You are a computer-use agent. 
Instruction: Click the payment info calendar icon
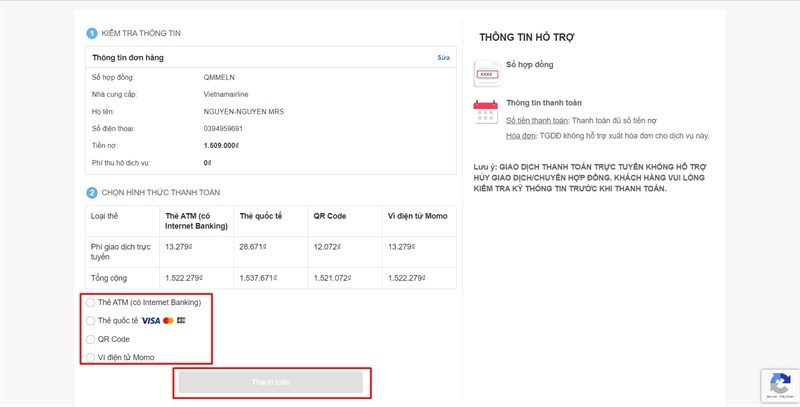click(x=486, y=109)
